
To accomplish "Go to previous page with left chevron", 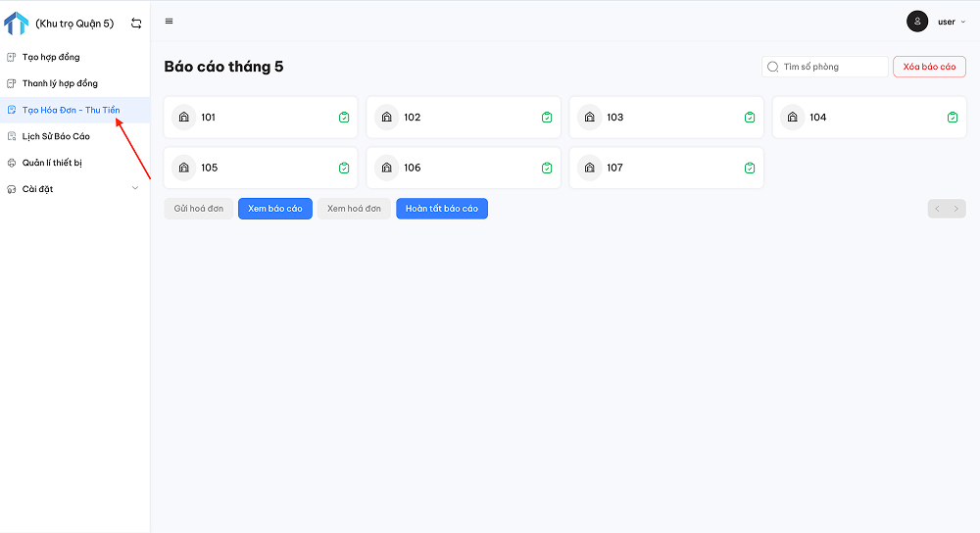I will (938, 209).
